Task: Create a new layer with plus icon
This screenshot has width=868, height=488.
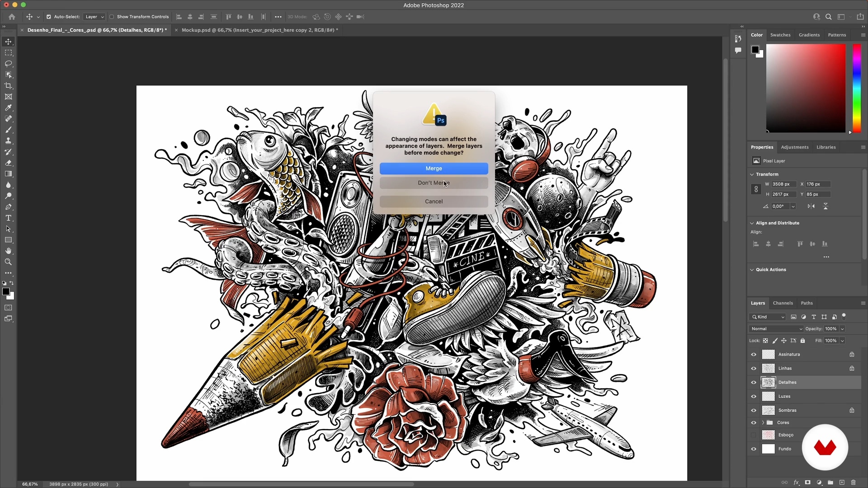Action: [x=842, y=483]
